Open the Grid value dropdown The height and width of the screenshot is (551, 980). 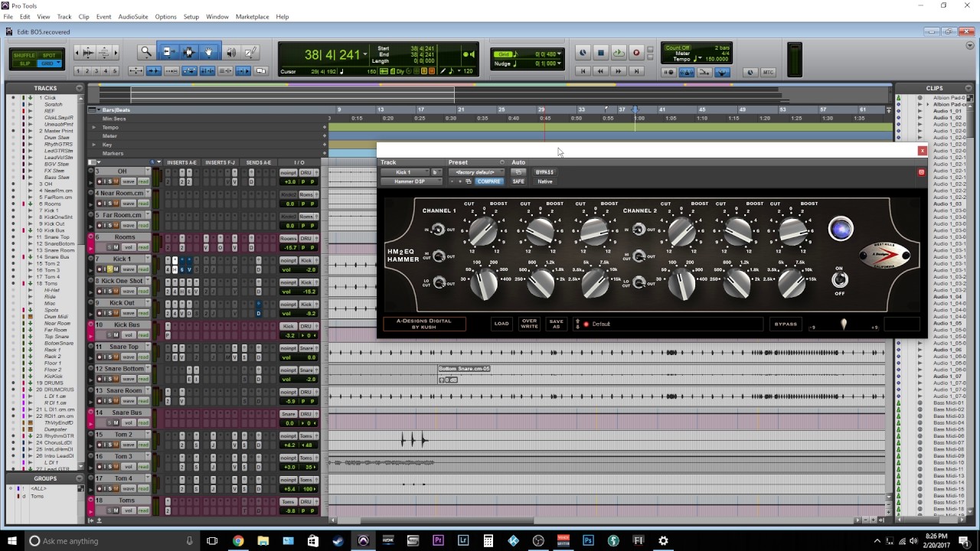(559, 54)
